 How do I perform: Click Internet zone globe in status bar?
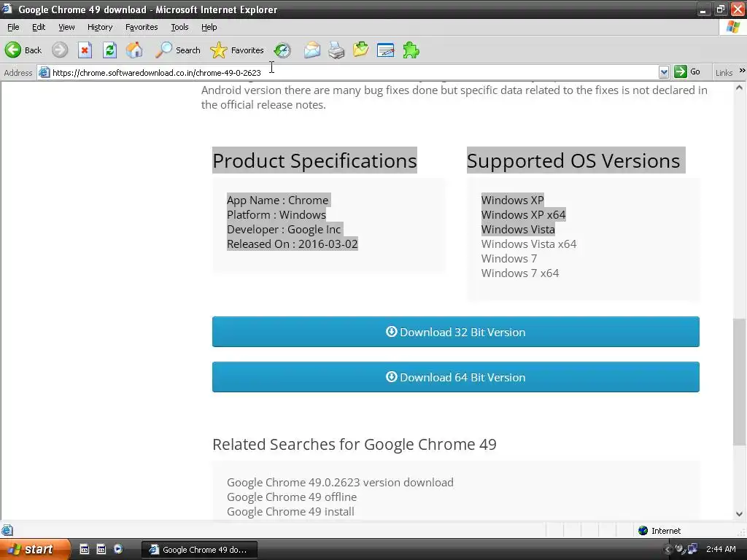click(x=643, y=531)
